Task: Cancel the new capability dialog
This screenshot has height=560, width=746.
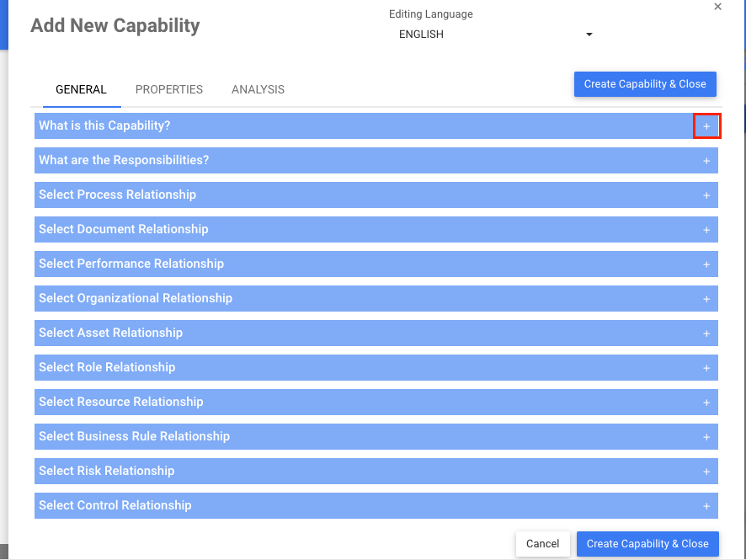Action: (x=543, y=544)
